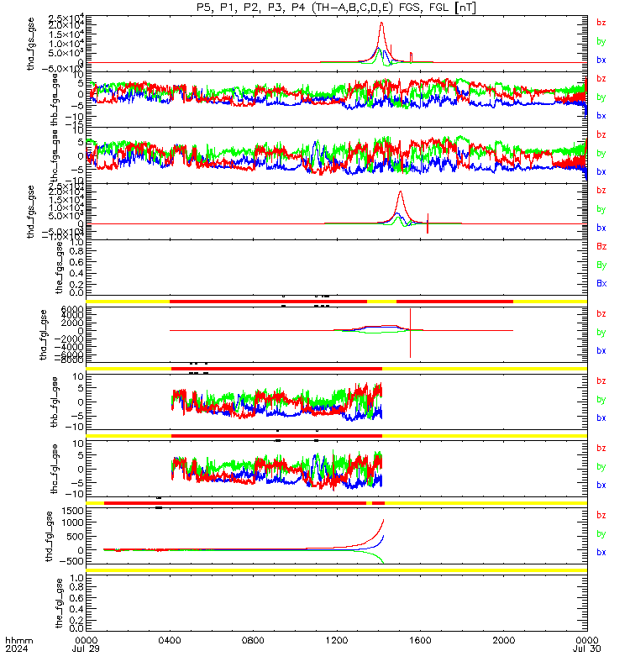This screenshot has width=630, height=672.
Task: Select the thb_fgl_gse y-axis label
Action: click(55, 402)
